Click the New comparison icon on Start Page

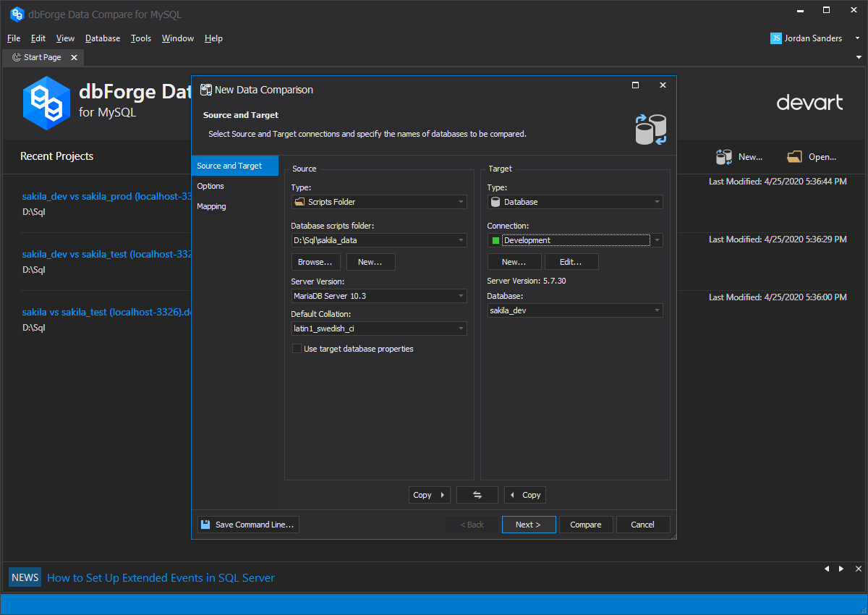tap(723, 157)
